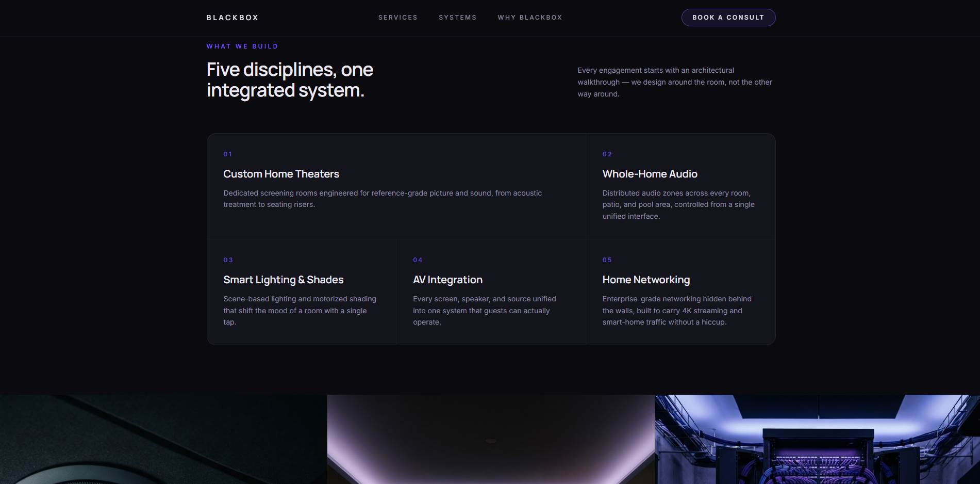Click the WHAT WE BUILD section label
The image size is (980, 484).
(x=242, y=46)
